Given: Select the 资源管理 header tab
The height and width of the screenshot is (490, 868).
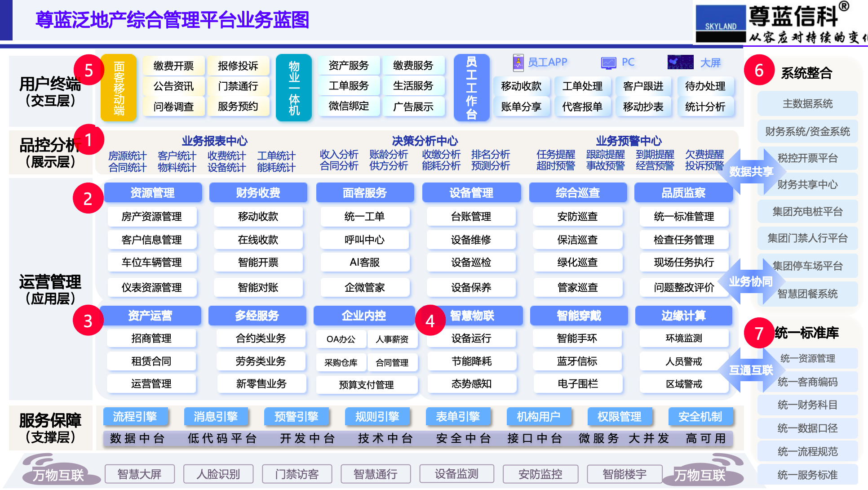Looking at the screenshot, I should [x=153, y=193].
